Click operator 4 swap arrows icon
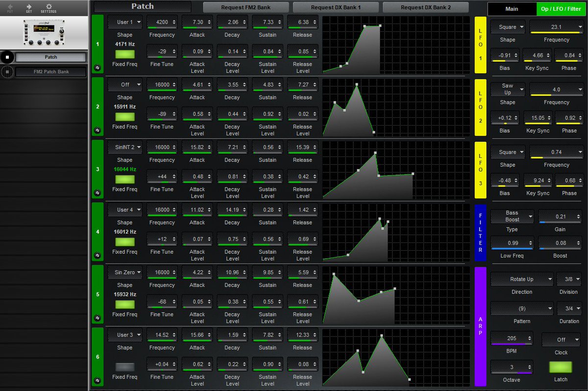588x391 pixels. tap(97, 256)
